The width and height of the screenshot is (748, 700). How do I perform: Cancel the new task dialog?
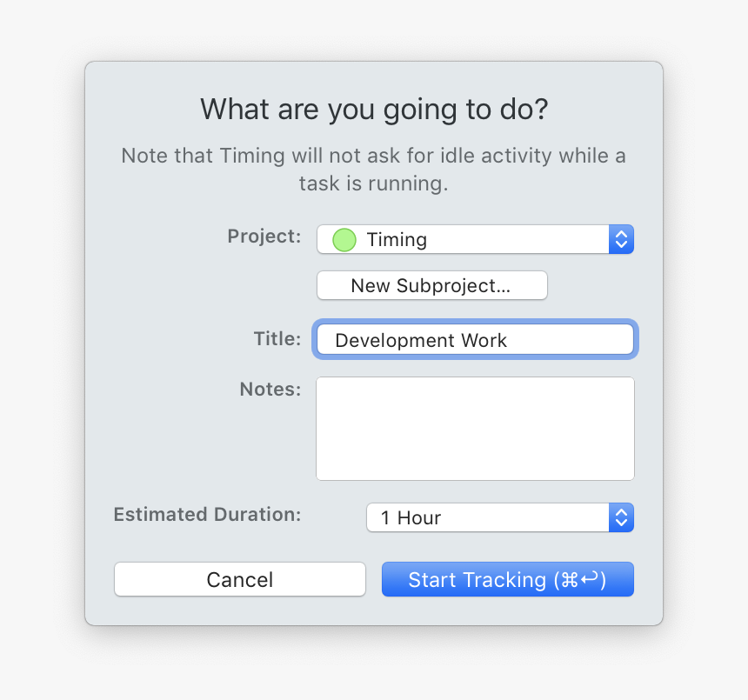(240, 580)
